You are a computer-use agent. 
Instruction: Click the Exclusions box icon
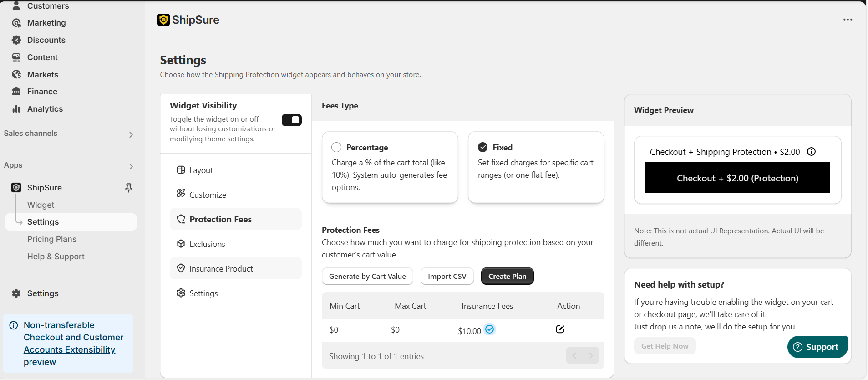181,244
